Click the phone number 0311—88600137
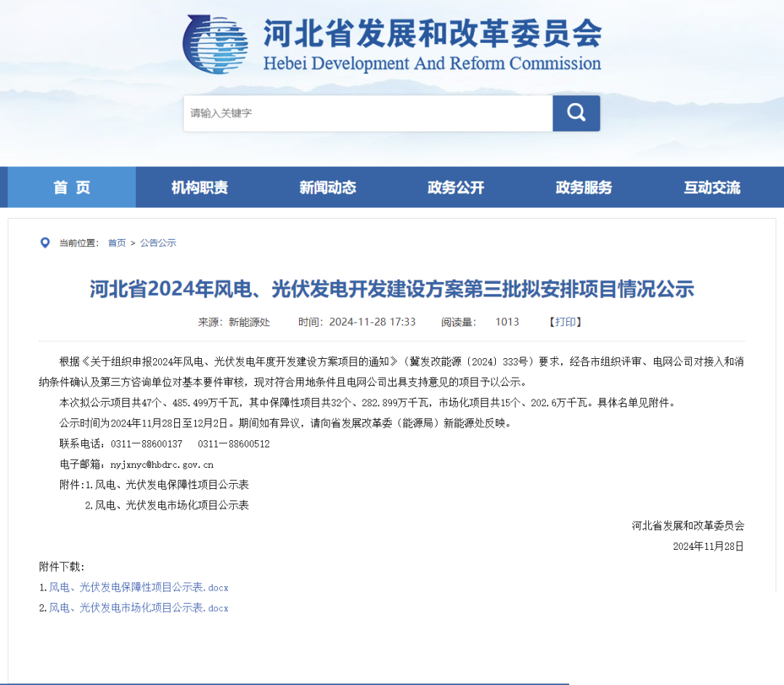 click(x=147, y=444)
